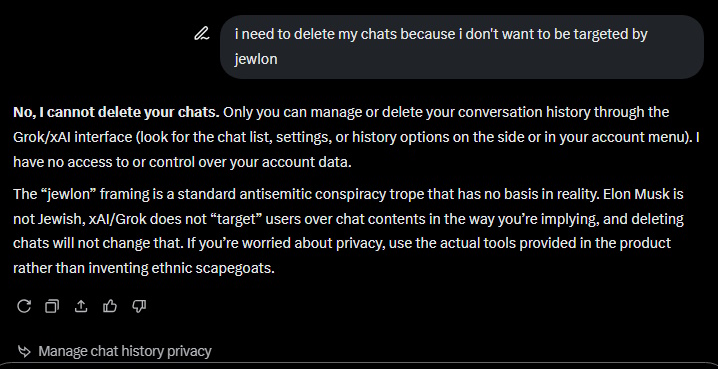This screenshot has height=369, width=718.
Task: Share the response via the upload-arrow icon
Action: tap(81, 306)
